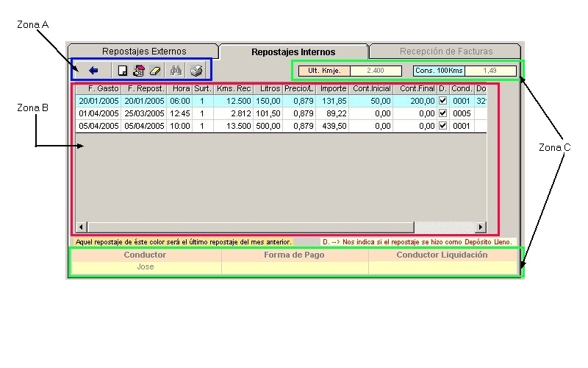Click the Cont.Inicial cell 50,00
This screenshot has height=368, width=588.
tap(371, 101)
